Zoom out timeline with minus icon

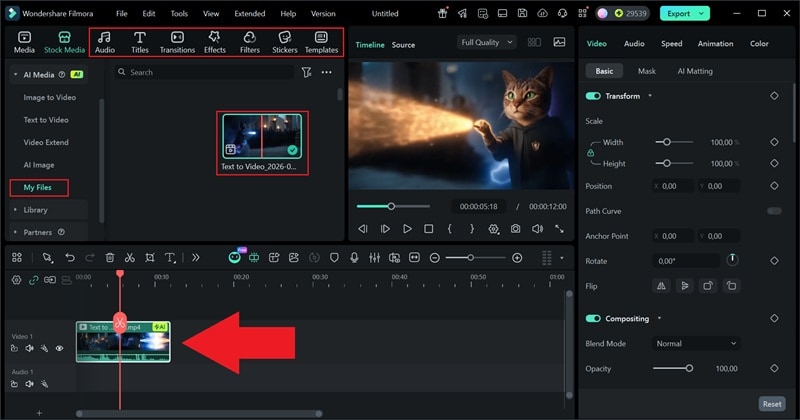coord(434,258)
